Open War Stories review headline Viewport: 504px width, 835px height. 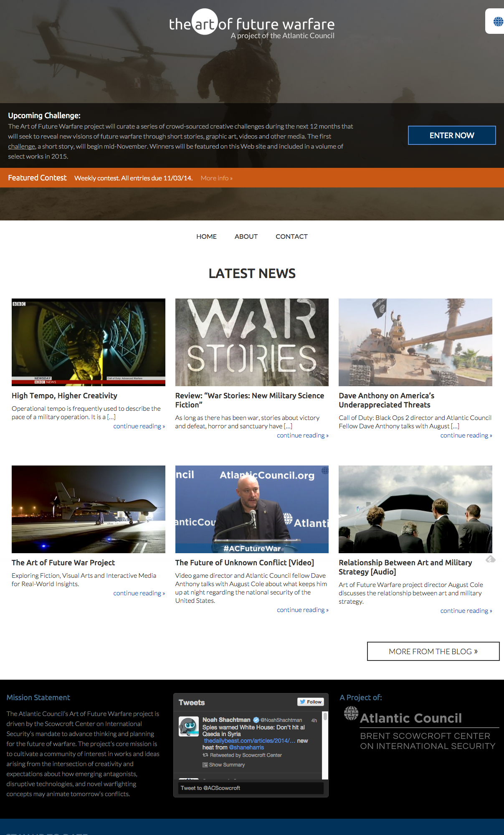(x=250, y=400)
